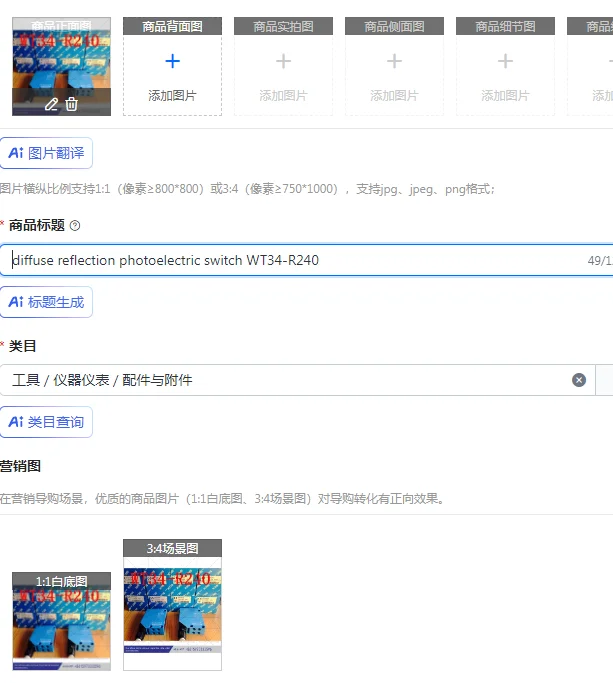Click plus icon under 商品背面图

pyautogui.click(x=173, y=61)
